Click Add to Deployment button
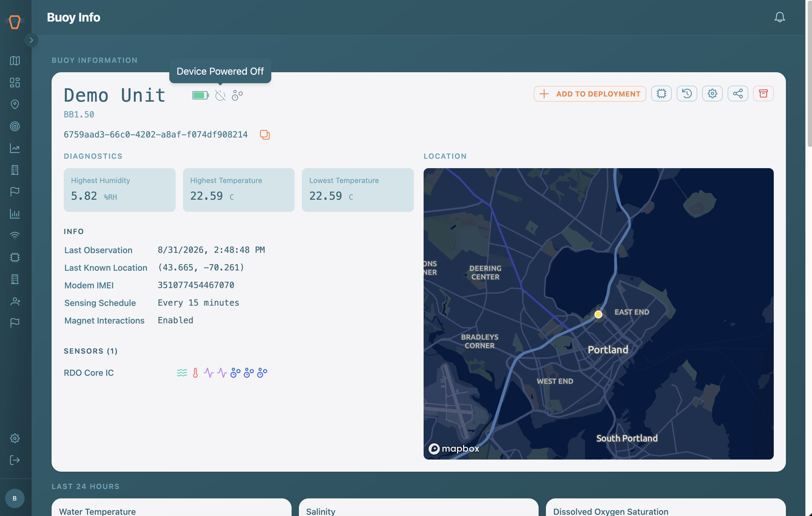The height and width of the screenshot is (516, 812). click(x=590, y=94)
